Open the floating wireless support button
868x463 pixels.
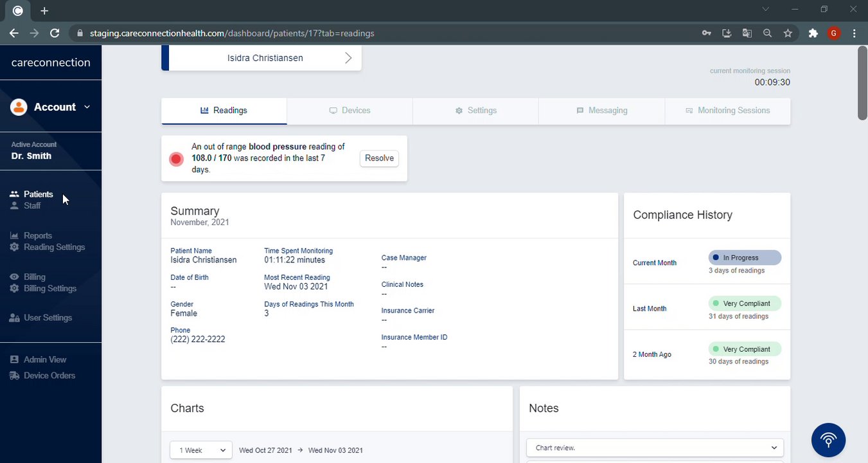click(x=828, y=440)
